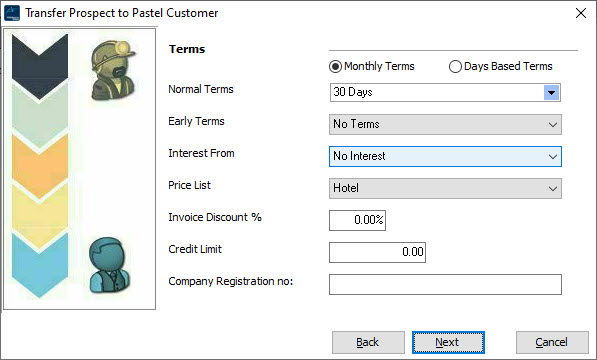Click the 'Price List' label
The width and height of the screenshot is (597, 360).
189,185
